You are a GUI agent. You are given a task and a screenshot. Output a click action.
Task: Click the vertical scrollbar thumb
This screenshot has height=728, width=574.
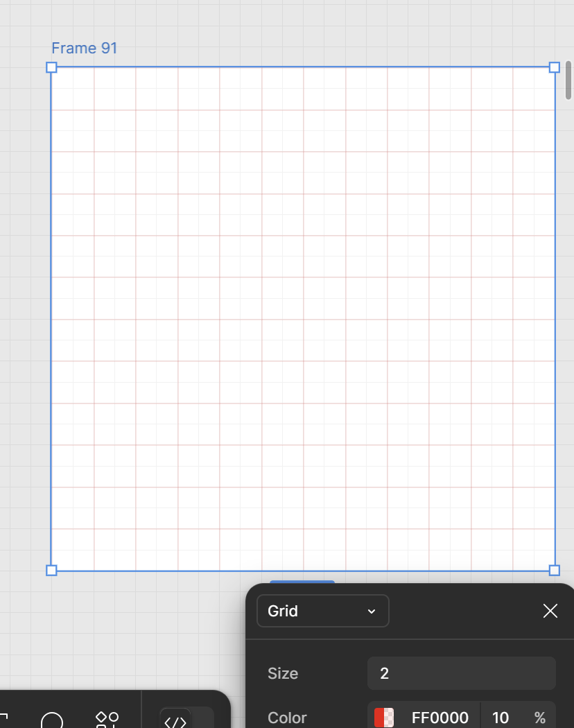point(568,80)
